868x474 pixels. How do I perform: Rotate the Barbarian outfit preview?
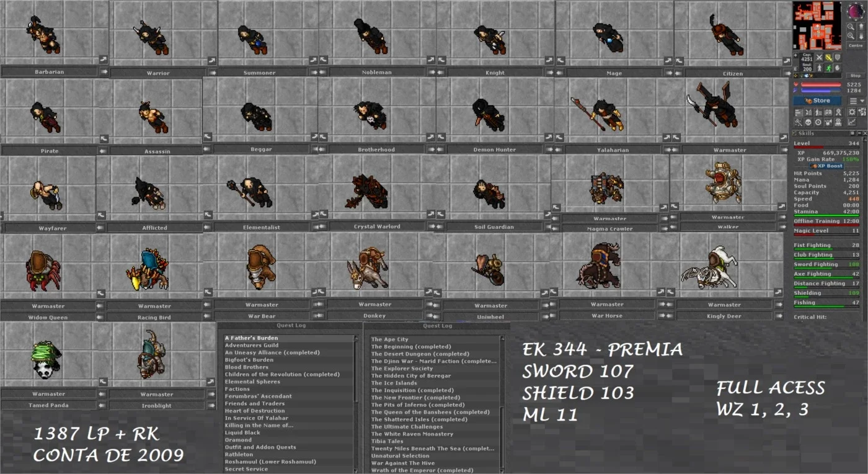[x=104, y=59]
